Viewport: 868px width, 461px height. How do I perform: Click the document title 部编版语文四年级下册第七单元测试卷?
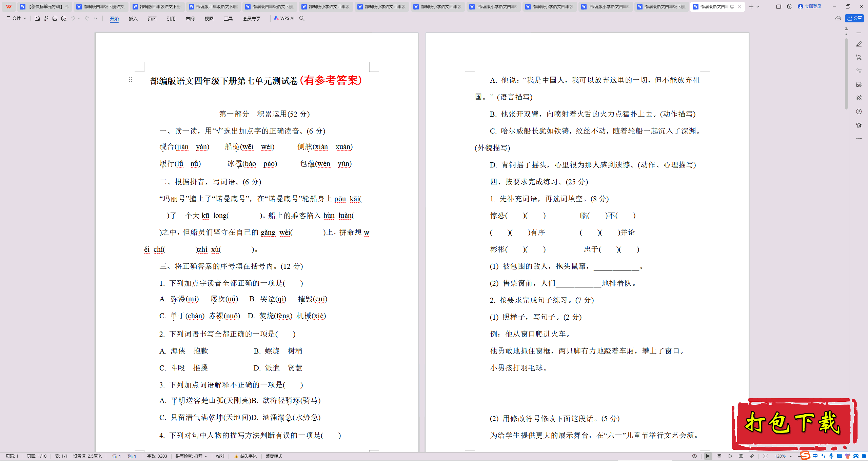click(x=224, y=81)
